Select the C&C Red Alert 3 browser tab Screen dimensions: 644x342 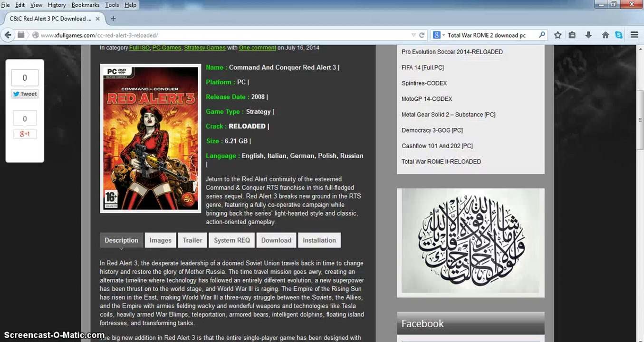[53, 19]
